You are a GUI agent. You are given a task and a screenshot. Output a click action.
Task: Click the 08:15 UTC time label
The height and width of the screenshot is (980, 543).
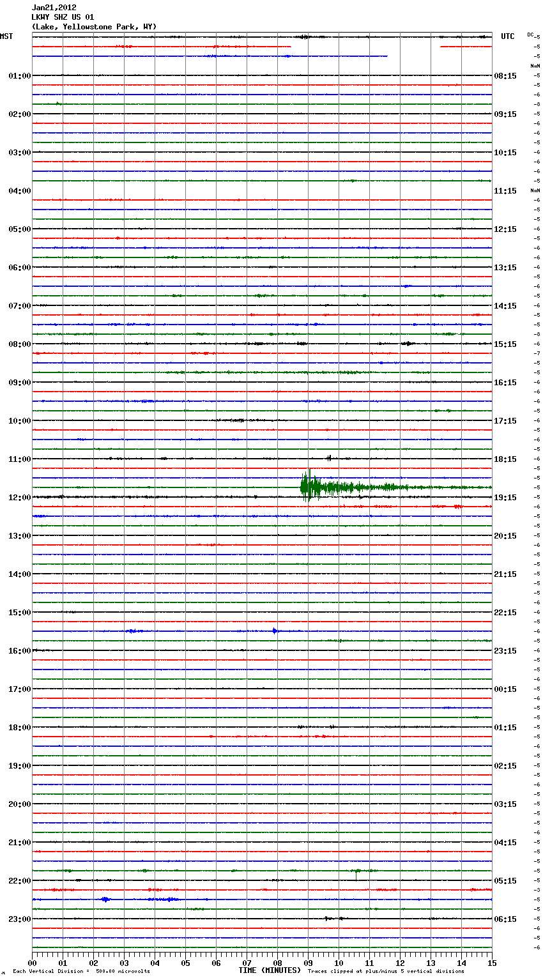coord(505,76)
